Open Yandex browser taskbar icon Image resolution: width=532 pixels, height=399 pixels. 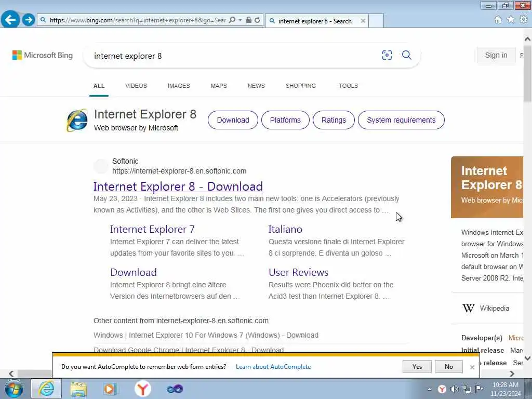(142, 389)
